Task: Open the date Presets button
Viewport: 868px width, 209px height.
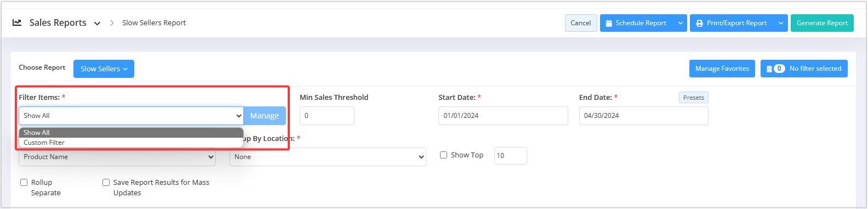Action: [693, 98]
